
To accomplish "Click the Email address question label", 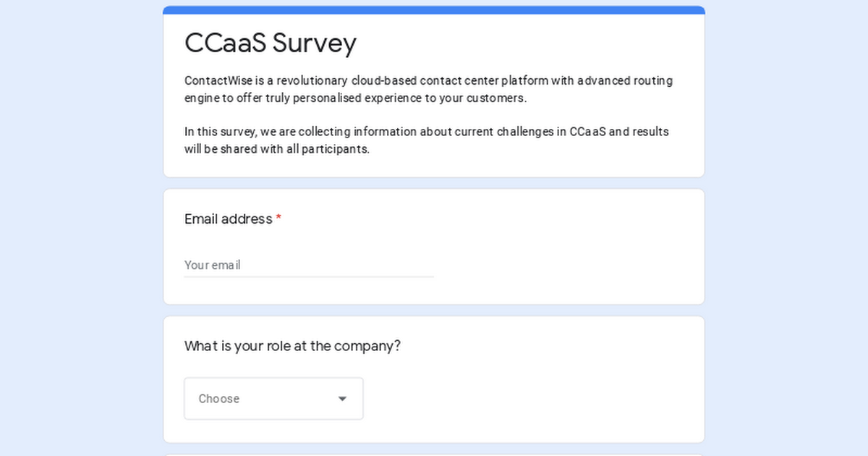I will pyautogui.click(x=229, y=219).
